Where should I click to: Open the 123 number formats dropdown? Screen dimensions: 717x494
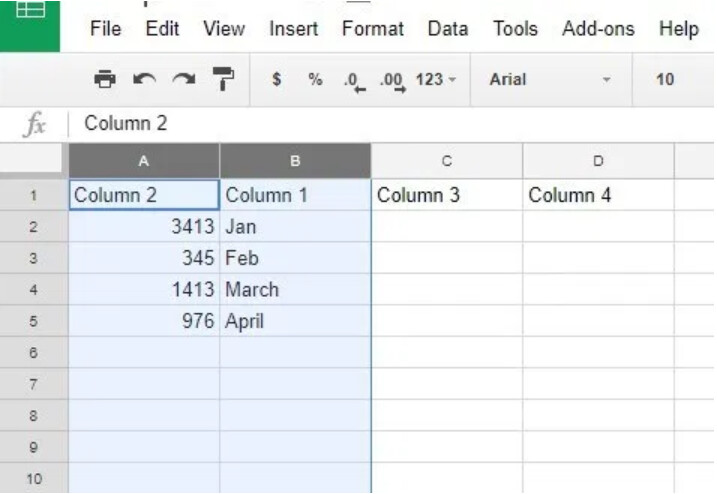(436, 79)
